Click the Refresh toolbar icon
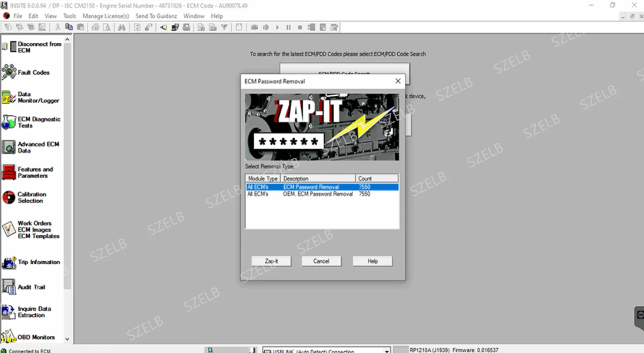 point(137,27)
